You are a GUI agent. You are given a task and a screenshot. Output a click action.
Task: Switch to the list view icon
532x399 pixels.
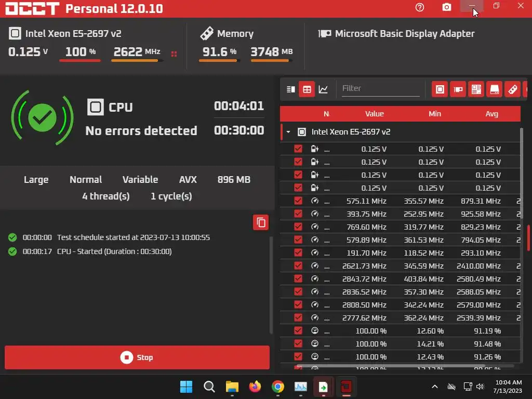[x=291, y=89]
